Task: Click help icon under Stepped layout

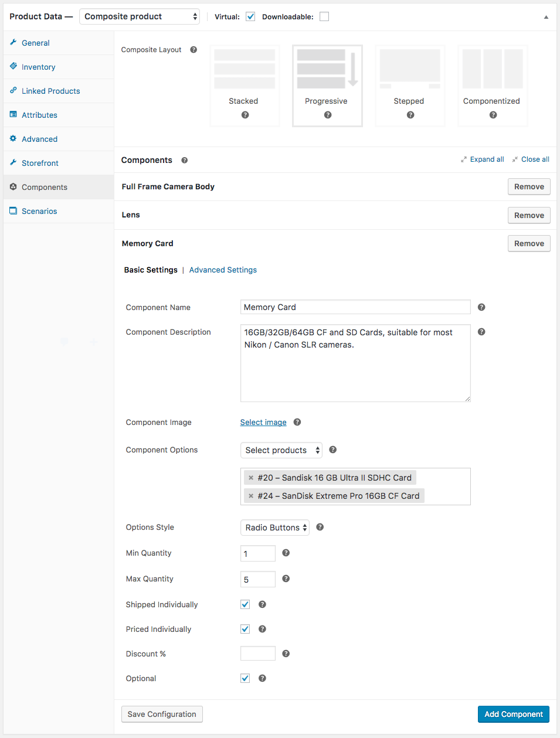Action: pyautogui.click(x=410, y=115)
